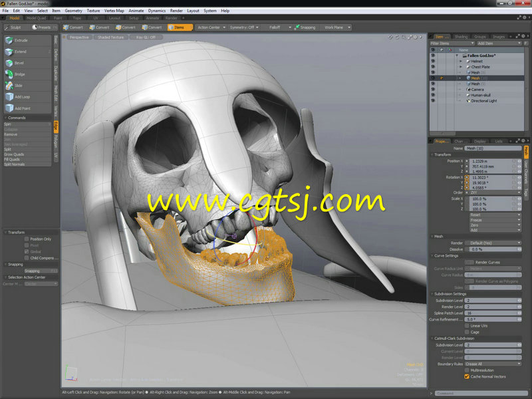
Task: Open the Symmetry: Off dropdown
Action: pyautogui.click(x=244, y=27)
